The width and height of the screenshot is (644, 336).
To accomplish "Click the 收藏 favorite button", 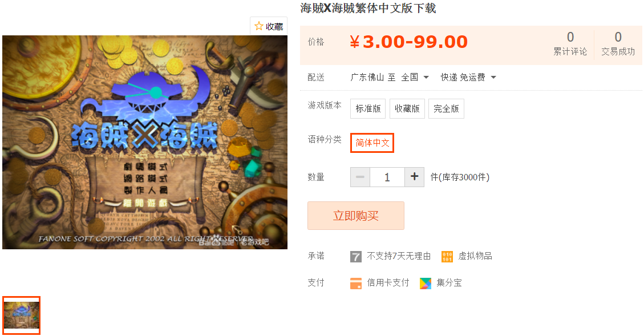I will pos(269,26).
